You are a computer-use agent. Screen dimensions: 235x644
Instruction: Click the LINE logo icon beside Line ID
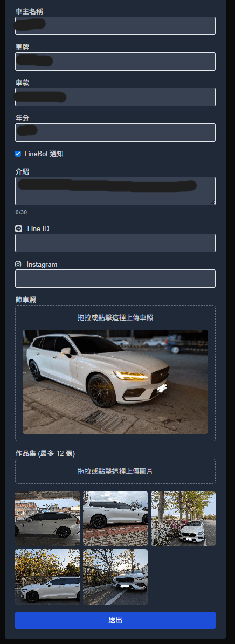coord(18,228)
